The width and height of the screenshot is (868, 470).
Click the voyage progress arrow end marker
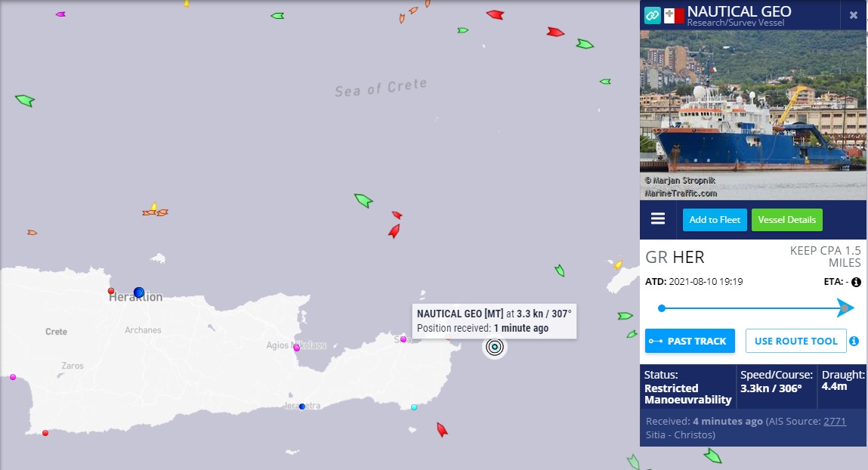click(845, 308)
